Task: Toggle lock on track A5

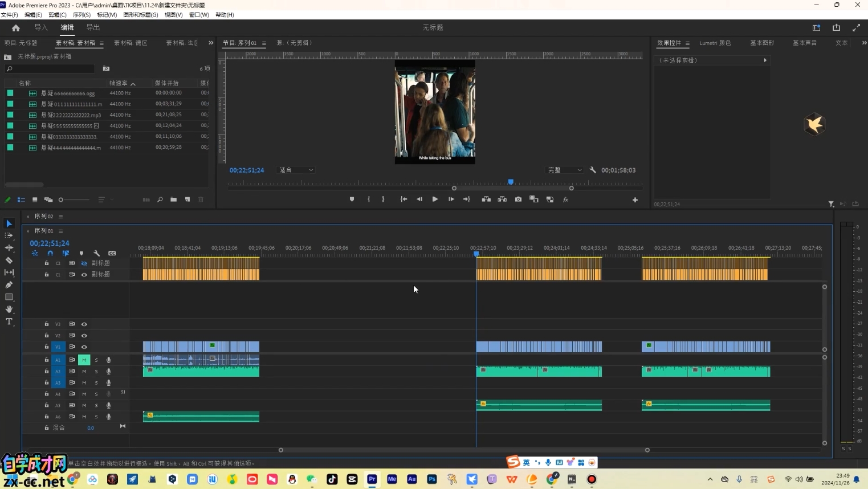Action: [47, 405]
